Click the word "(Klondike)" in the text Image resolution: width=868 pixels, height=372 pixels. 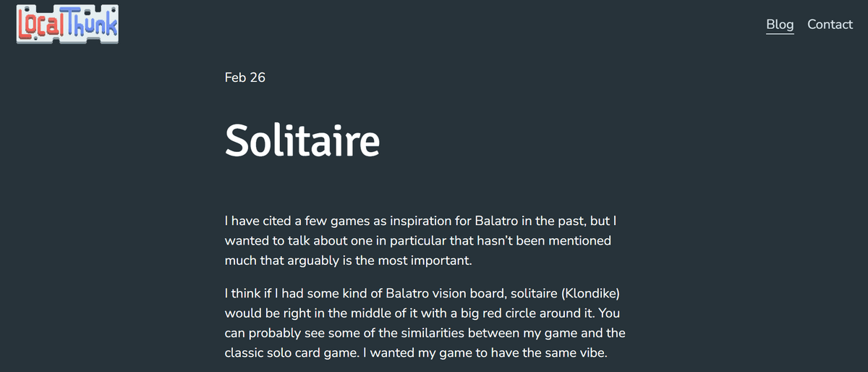point(590,295)
